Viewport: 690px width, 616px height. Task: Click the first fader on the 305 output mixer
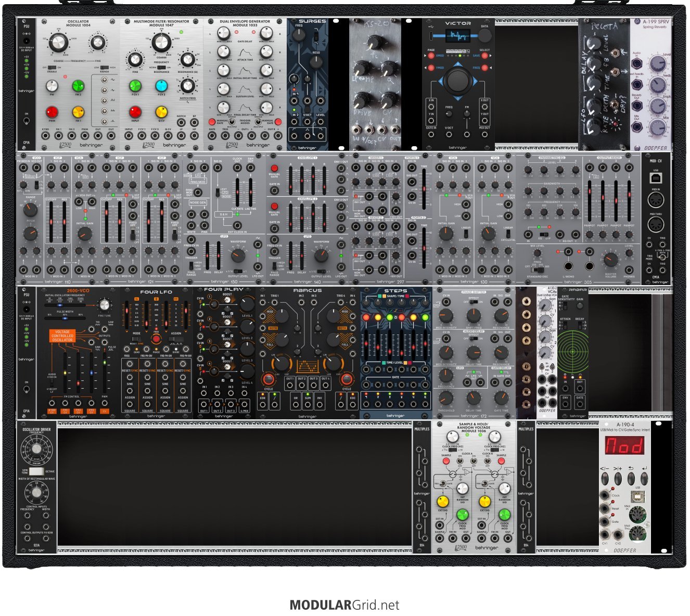(590, 200)
